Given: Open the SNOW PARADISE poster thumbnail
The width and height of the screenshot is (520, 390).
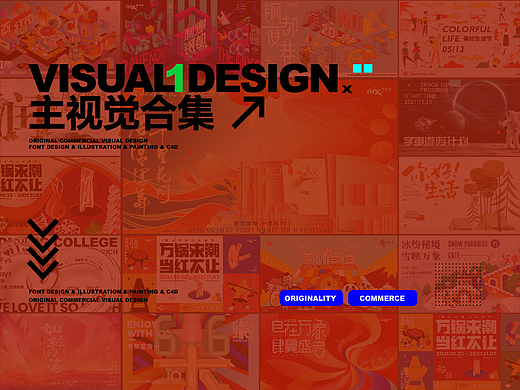Looking at the screenshot, I should (x=459, y=274).
